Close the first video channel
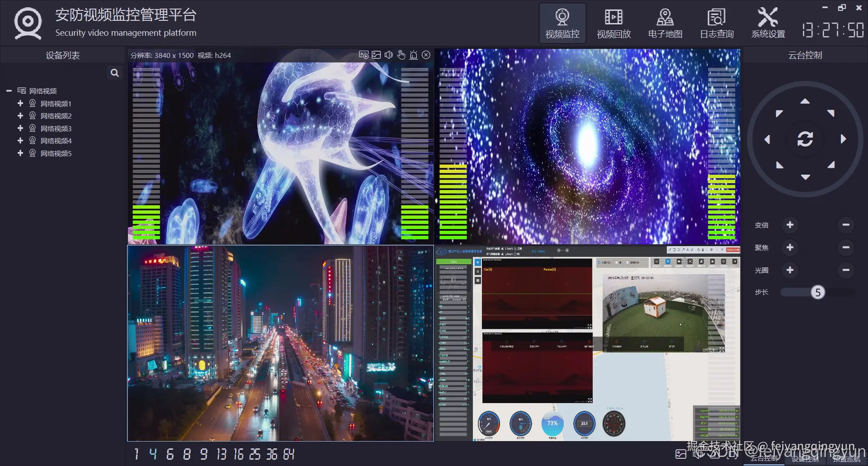The height and width of the screenshot is (466, 868). [x=426, y=55]
